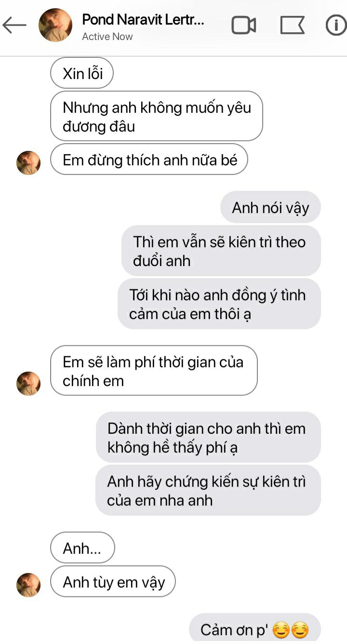The height and width of the screenshot is (644, 347).
Task: Tap avatar beside 'Anh tùy em vậy'
Action: (x=28, y=585)
